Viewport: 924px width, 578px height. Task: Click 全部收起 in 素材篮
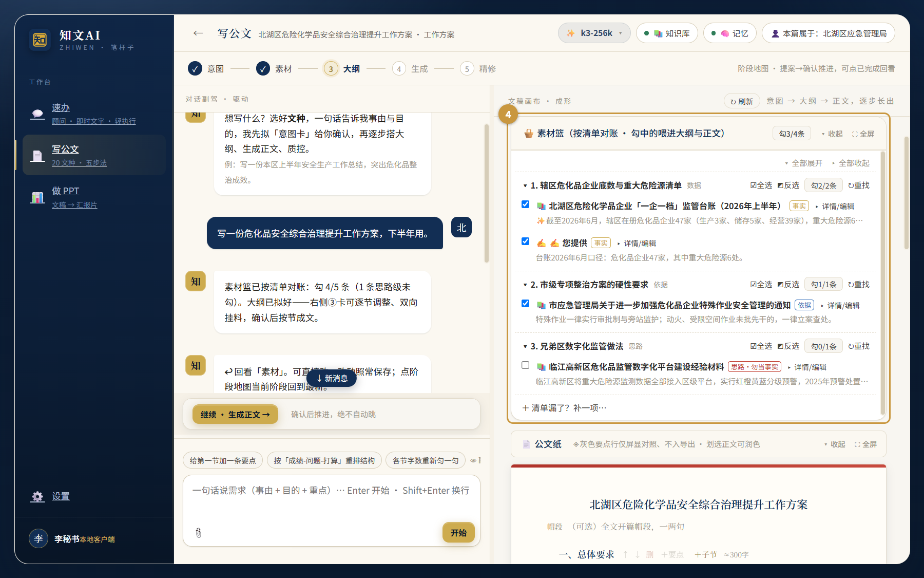coord(851,163)
